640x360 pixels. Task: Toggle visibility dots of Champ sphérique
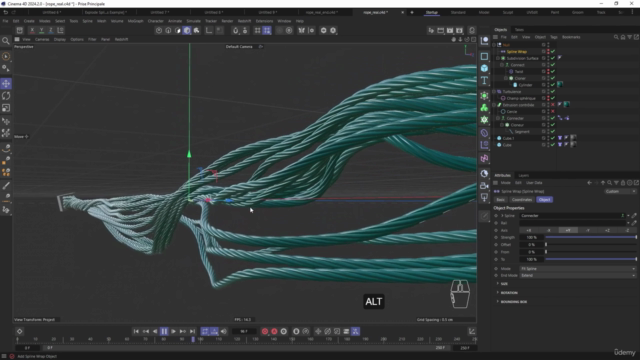click(548, 98)
